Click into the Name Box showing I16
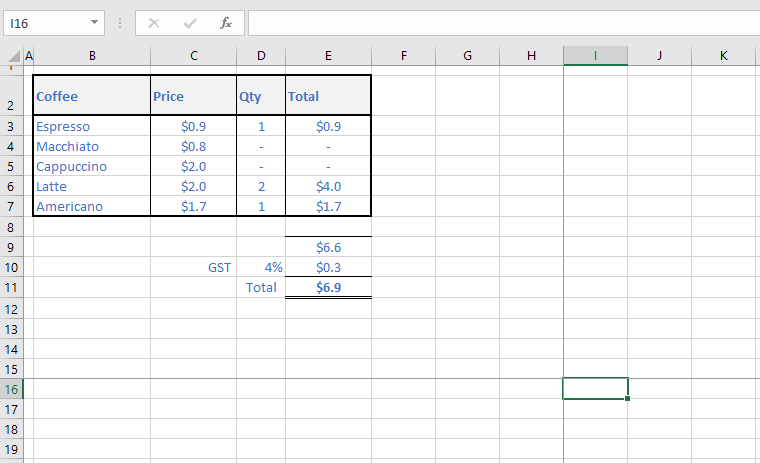760x463 pixels. 47,23
